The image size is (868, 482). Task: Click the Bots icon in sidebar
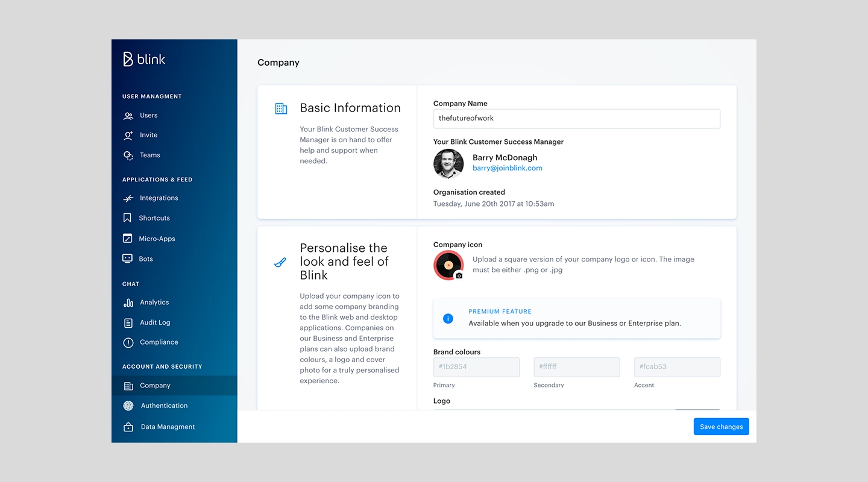pyautogui.click(x=127, y=259)
